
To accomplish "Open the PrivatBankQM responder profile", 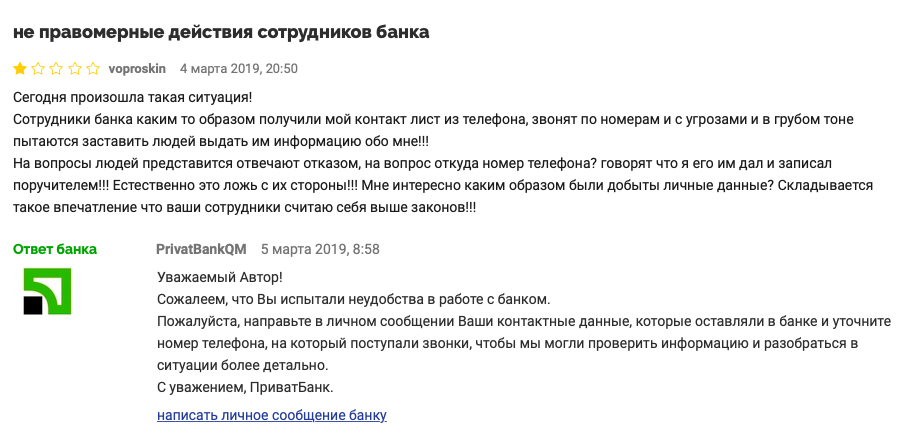I will pyautogui.click(x=202, y=249).
